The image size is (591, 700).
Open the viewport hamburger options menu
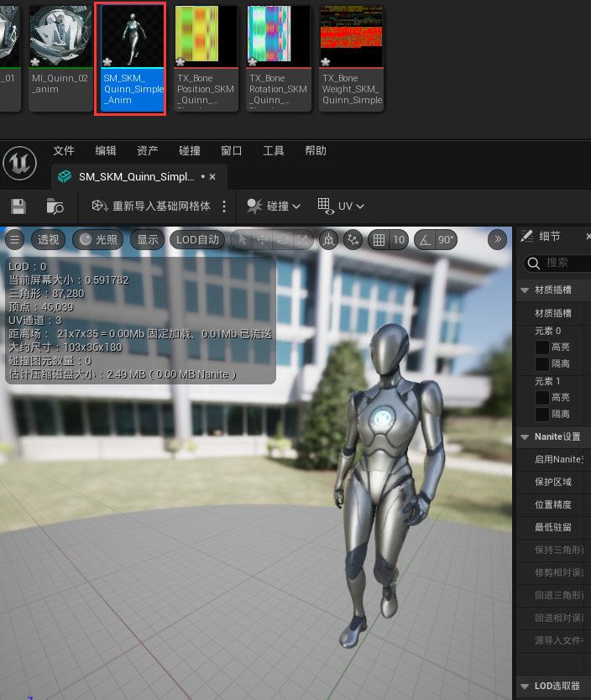[x=15, y=240]
